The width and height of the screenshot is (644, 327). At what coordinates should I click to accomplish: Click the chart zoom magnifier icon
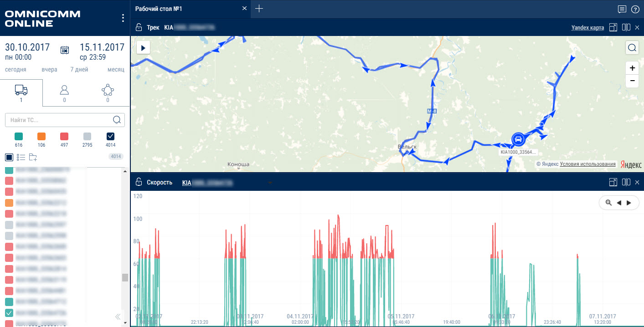tap(608, 203)
